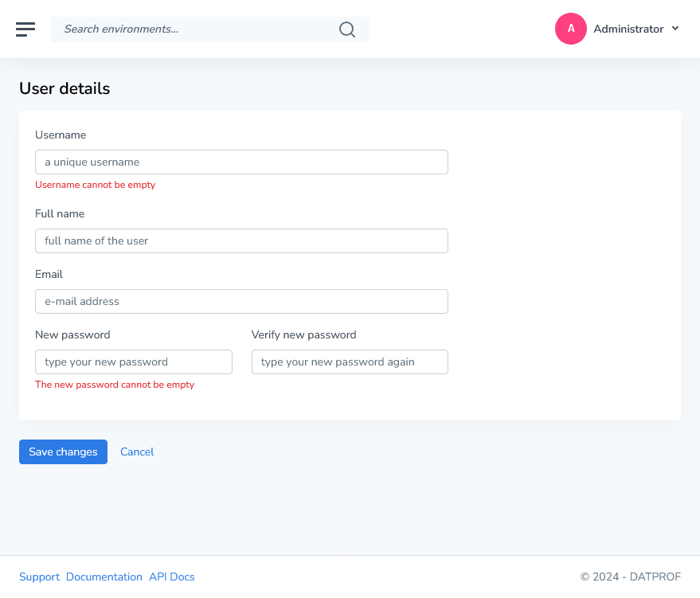Focus the New password field
This screenshot has height=598, width=700.
point(134,362)
